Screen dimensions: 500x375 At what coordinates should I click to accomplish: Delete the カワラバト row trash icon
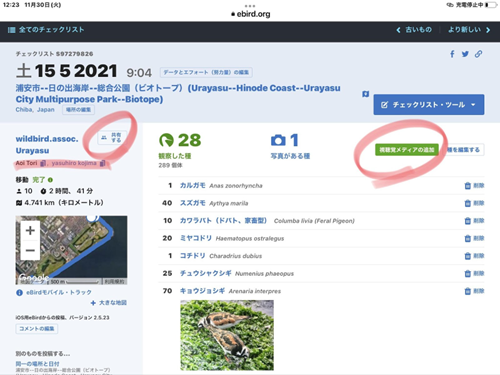tap(468, 221)
